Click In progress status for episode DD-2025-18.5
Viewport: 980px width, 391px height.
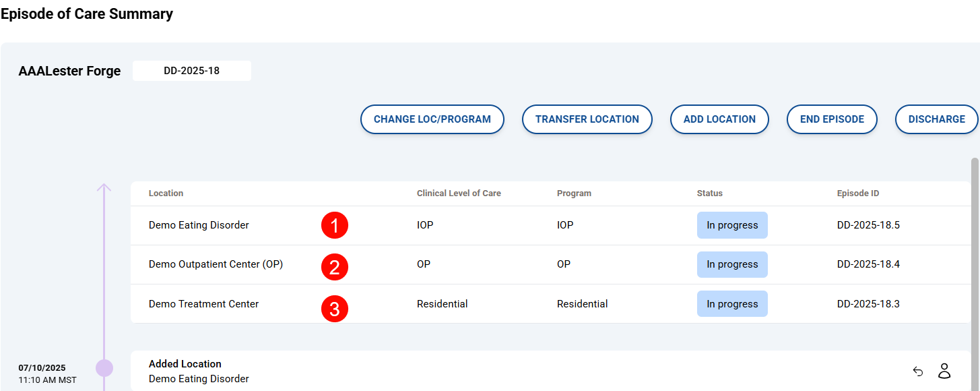click(x=732, y=226)
